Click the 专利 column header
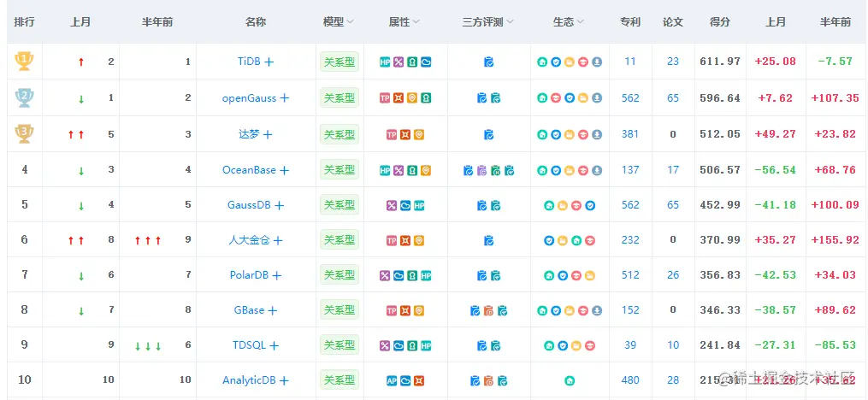The width and height of the screenshot is (868, 400). tap(630, 22)
